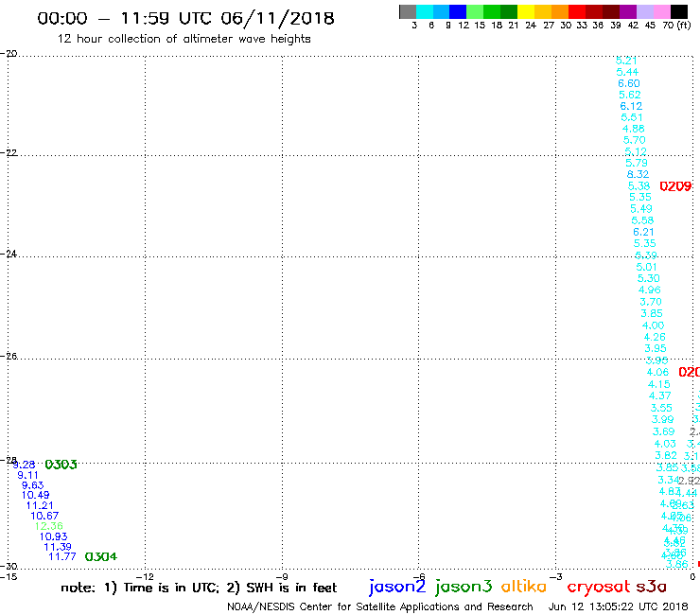Click the green 0304 pass time label

point(101,556)
